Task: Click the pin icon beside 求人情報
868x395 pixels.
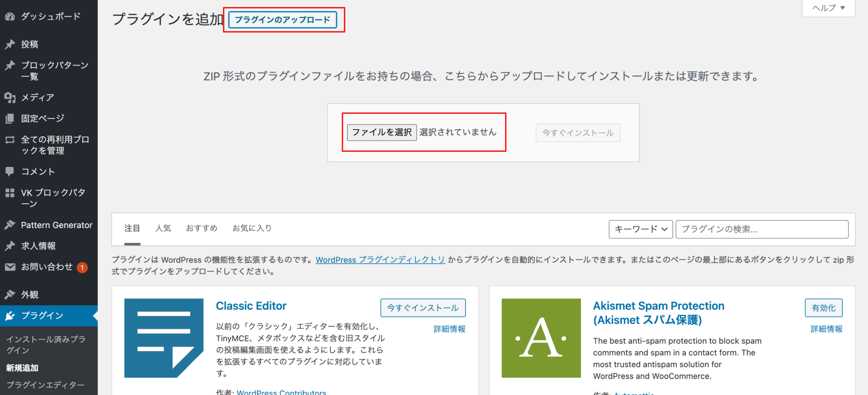Action: [x=10, y=246]
